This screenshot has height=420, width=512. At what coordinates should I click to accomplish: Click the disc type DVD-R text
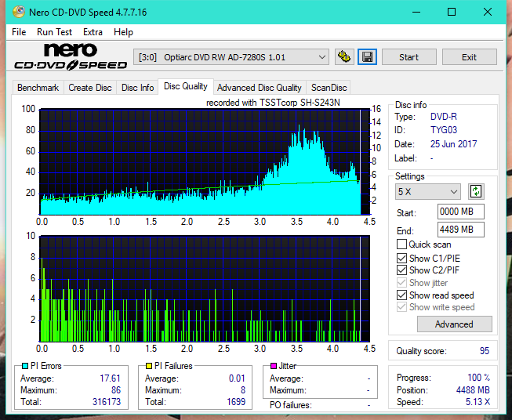point(444,117)
